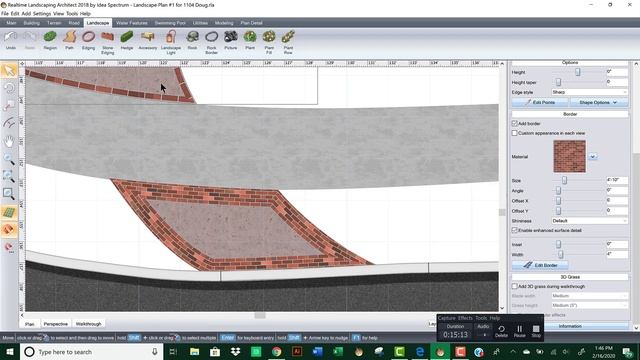Screen dimensions: 640x360
Task: Select the Landscape Light tool
Action: point(171,42)
